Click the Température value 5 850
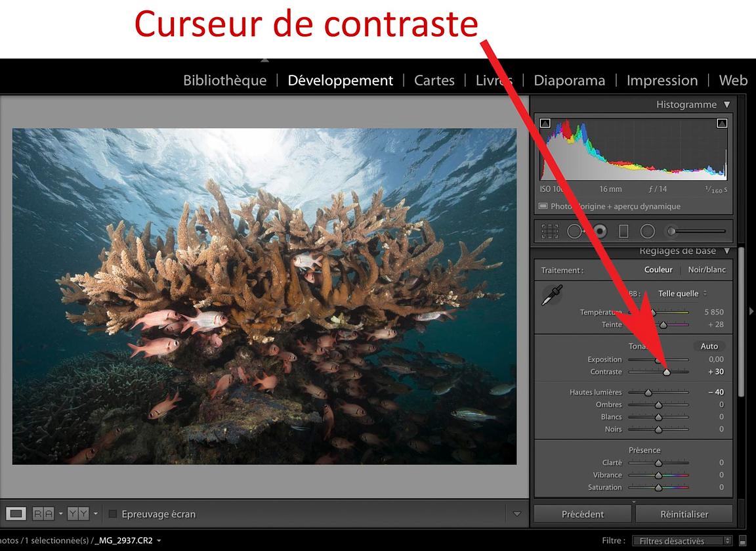756x551 pixels. coord(714,312)
